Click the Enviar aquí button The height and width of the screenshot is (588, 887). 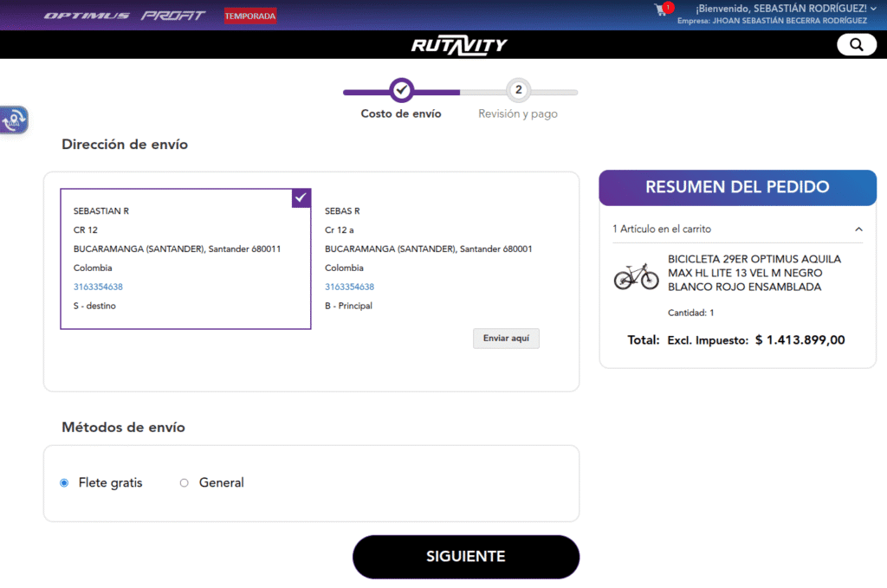[506, 339]
